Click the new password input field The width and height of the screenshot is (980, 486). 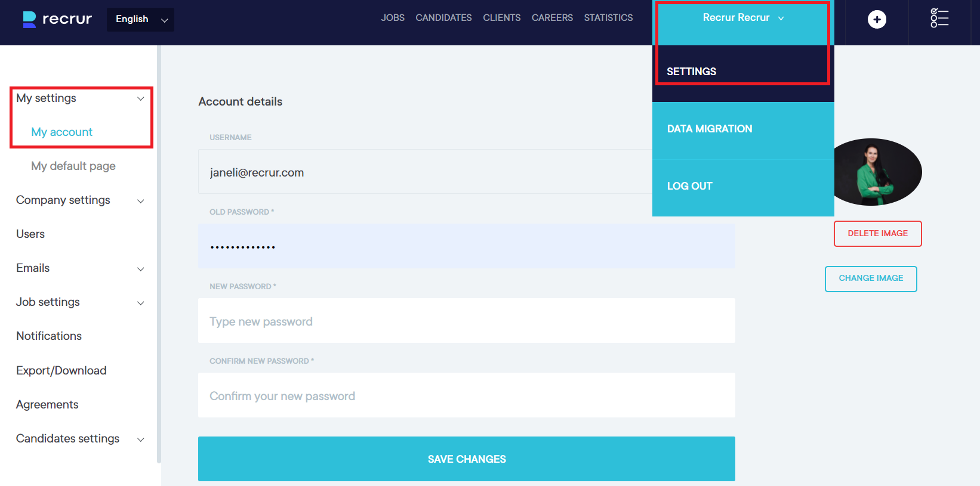(466, 321)
